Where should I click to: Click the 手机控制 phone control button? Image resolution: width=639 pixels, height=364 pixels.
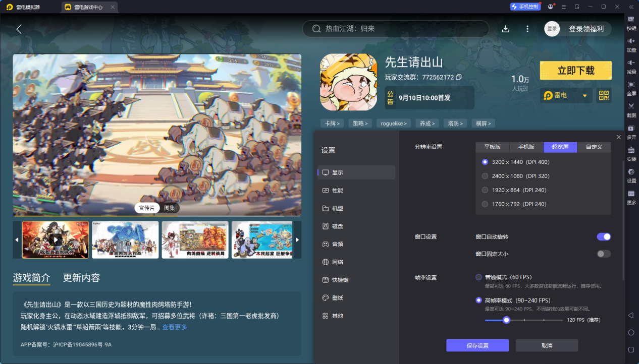click(524, 7)
